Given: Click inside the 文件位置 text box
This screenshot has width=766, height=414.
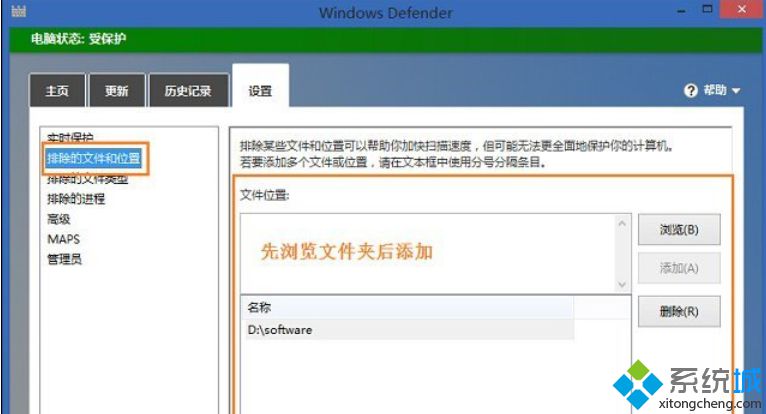Looking at the screenshot, I should tap(428, 253).
